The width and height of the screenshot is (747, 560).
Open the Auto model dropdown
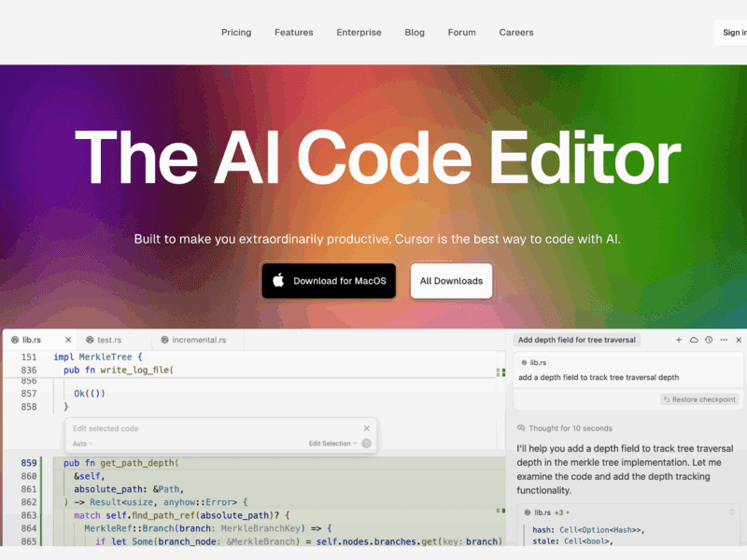(83, 443)
